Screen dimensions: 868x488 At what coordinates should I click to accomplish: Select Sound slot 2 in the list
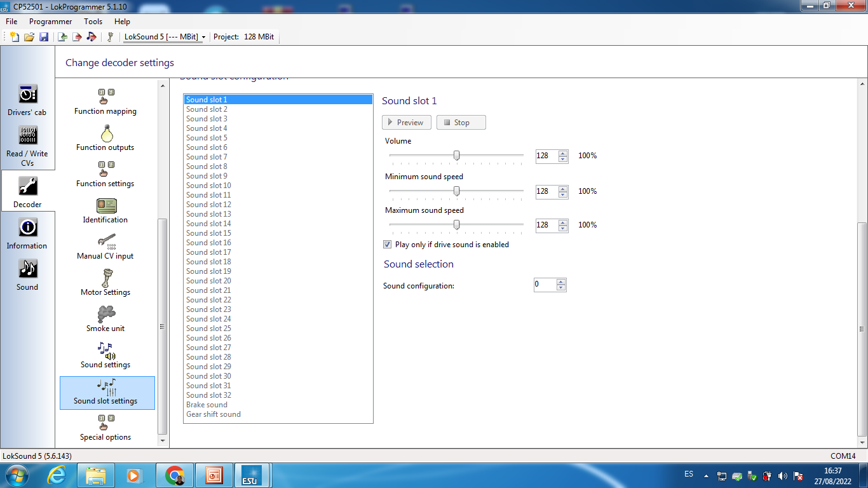[278, 109]
